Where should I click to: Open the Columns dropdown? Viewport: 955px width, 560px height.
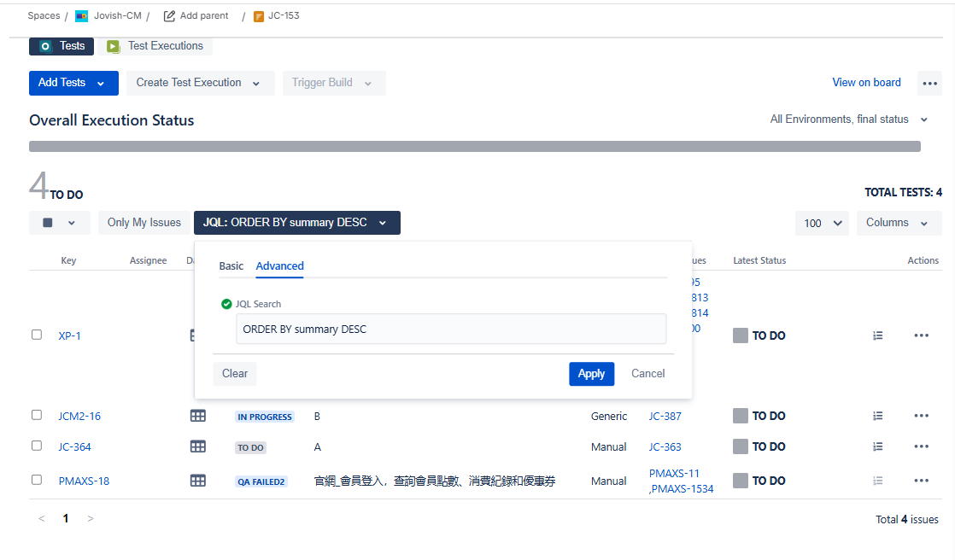tap(897, 223)
